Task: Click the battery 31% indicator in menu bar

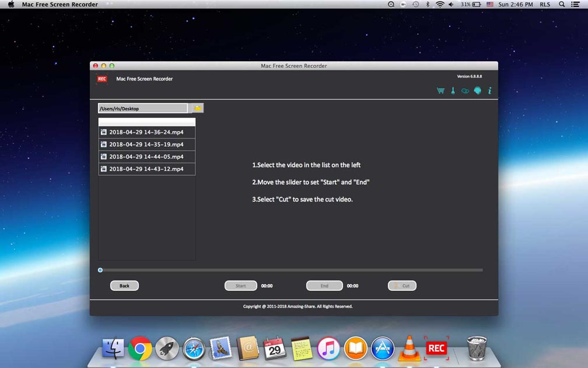Action: [x=471, y=5]
